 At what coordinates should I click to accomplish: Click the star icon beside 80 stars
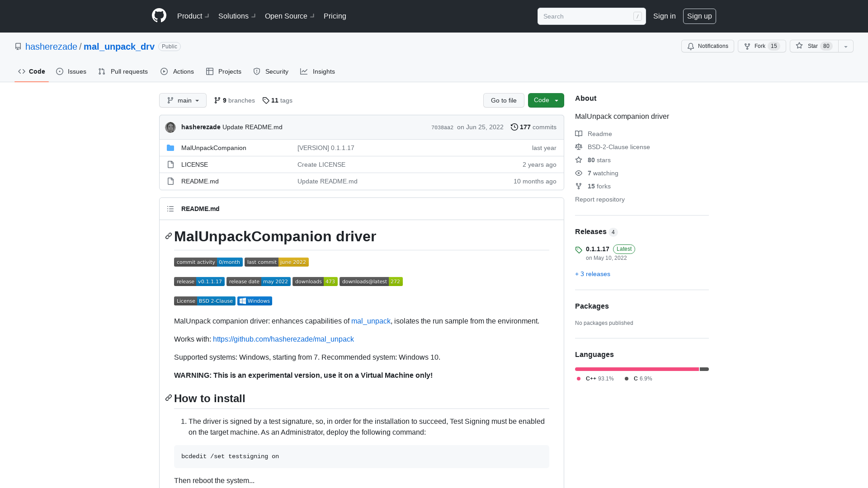point(579,160)
